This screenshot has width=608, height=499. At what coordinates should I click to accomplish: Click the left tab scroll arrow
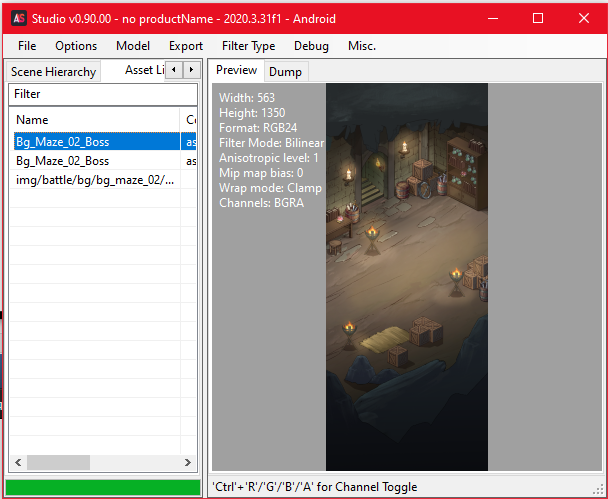coord(174,70)
